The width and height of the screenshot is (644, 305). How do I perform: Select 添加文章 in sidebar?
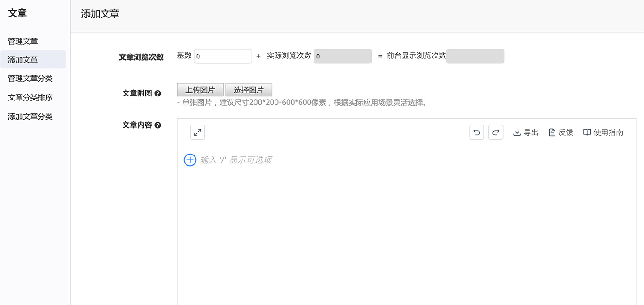33,59
